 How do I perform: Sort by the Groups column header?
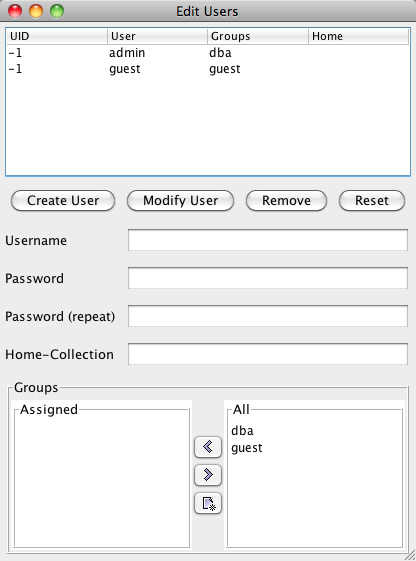pyautogui.click(x=258, y=36)
